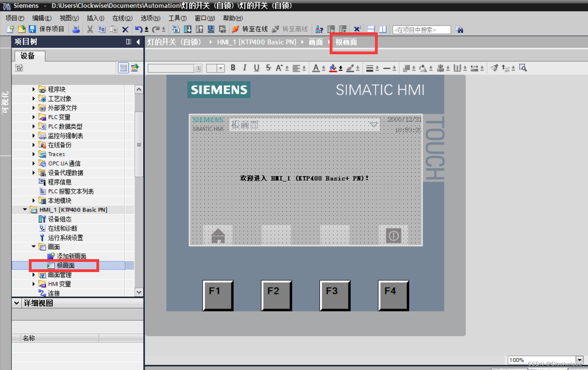Choose the text color A swatch
Image resolution: width=588 pixels, height=370 pixels.
coord(316,68)
